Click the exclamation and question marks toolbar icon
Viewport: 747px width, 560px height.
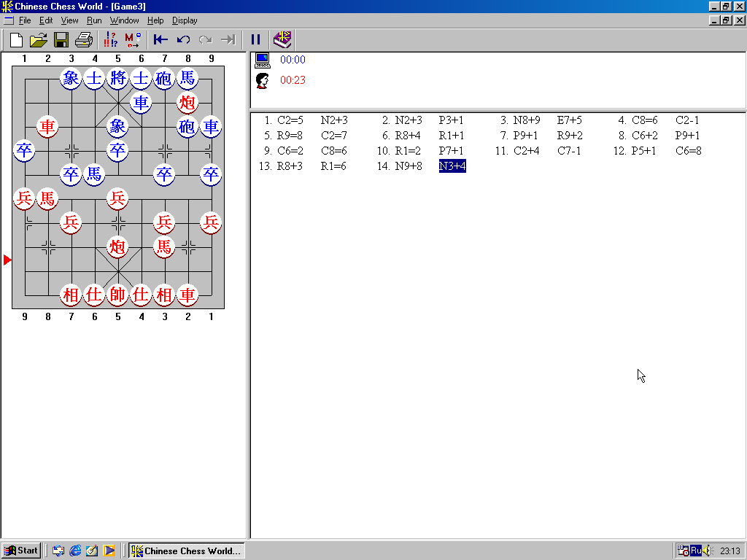pyautogui.click(x=111, y=39)
